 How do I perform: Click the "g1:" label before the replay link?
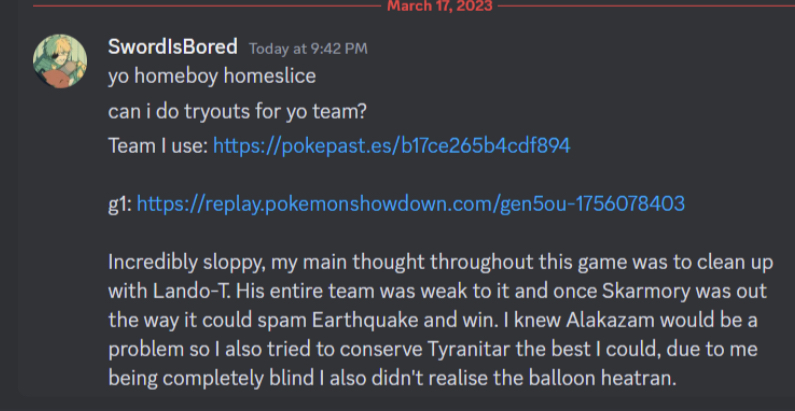point(119,204)
